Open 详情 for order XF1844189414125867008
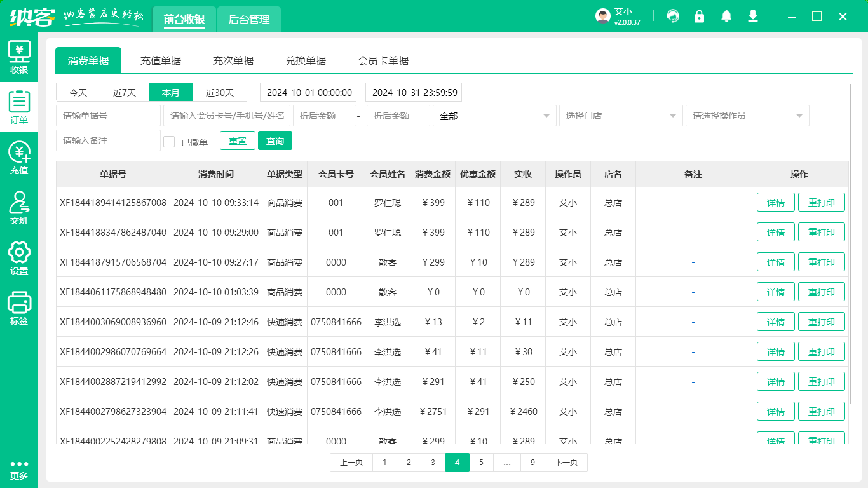This screenshot has width=868, height=488. [x=775, y=202]
